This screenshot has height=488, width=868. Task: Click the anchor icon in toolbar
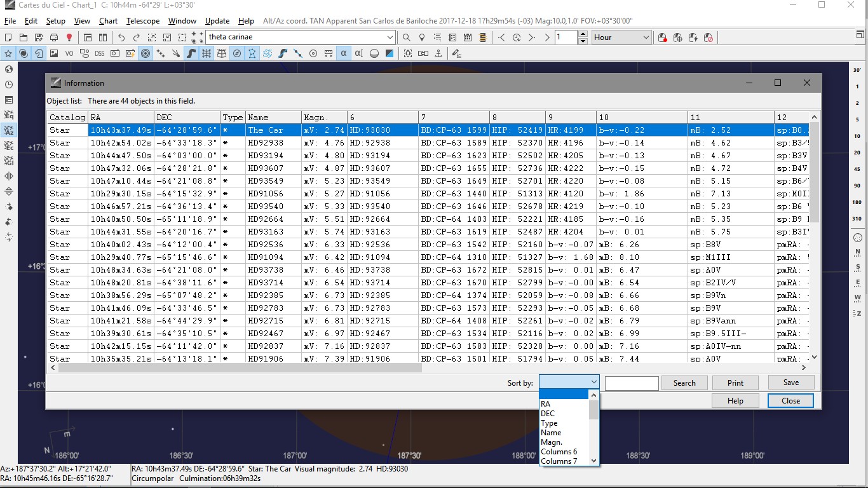pos(438,53)
